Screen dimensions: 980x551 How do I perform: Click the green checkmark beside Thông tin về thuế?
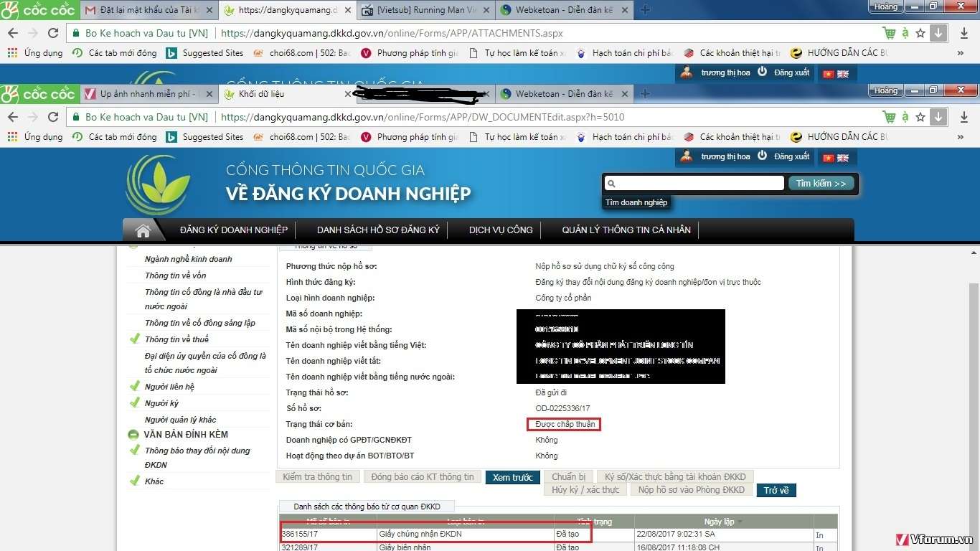coord(134,339)
